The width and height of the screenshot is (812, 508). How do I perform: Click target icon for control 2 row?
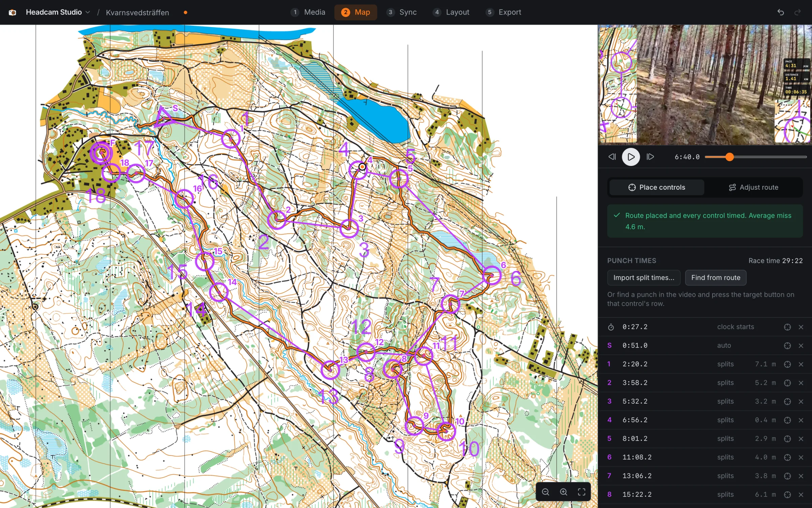coord(787,383)
